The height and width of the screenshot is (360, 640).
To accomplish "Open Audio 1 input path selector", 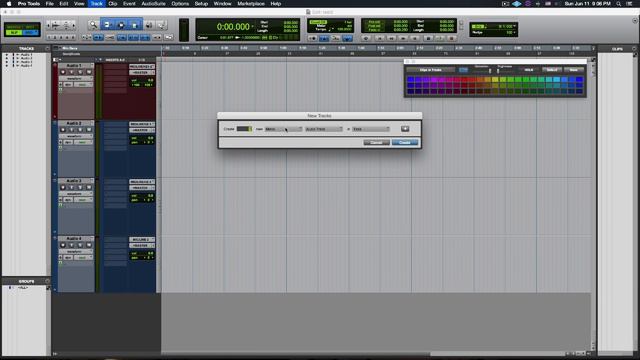I will pos(142,67).
